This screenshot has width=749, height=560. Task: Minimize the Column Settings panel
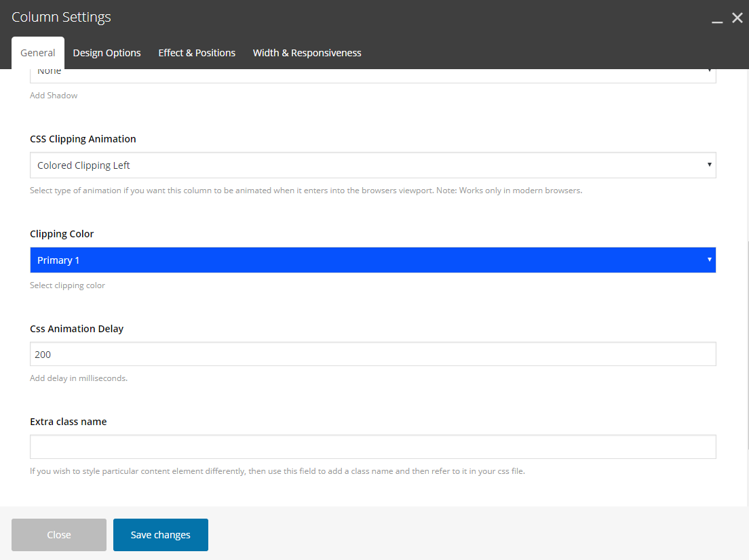717,20
